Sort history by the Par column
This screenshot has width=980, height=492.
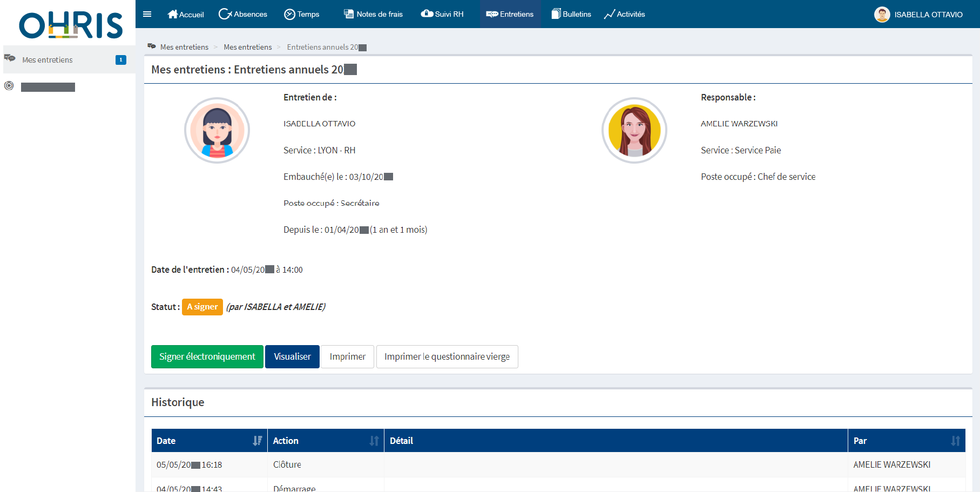(x=955, y=441)
